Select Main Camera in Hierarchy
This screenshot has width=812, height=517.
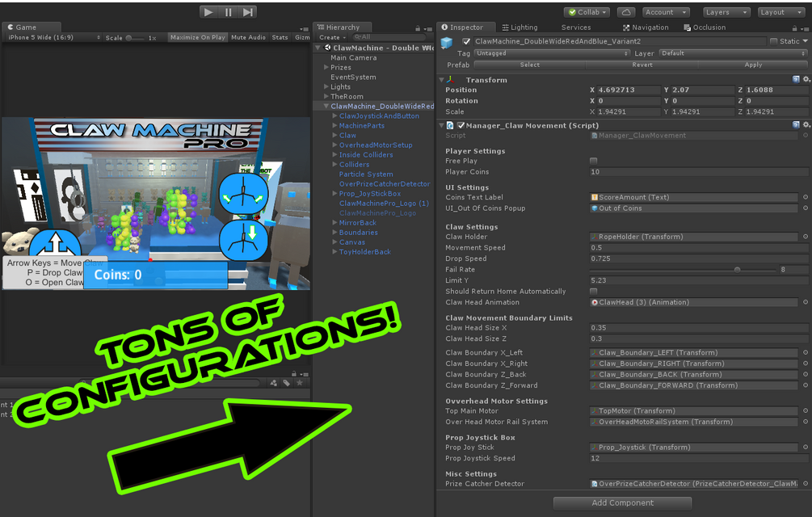point(353,57)
